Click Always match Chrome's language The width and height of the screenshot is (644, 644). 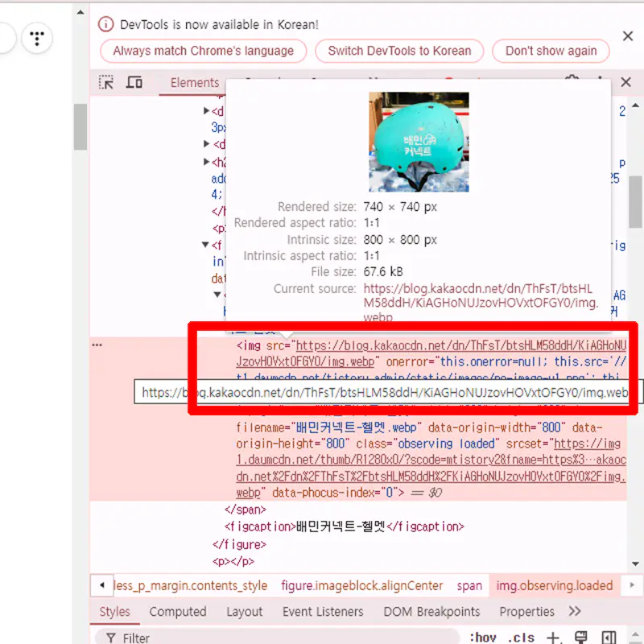[x=204, y=51]
